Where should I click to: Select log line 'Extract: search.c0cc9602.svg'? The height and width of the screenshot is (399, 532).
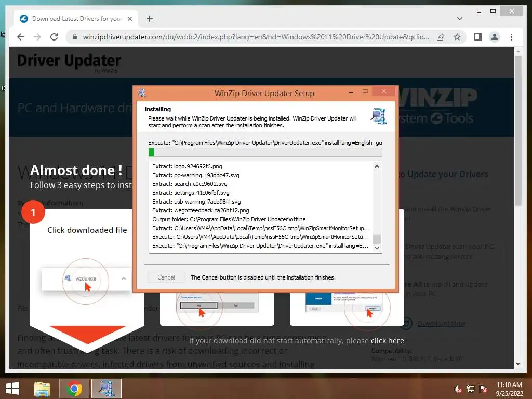click(190, 184)
